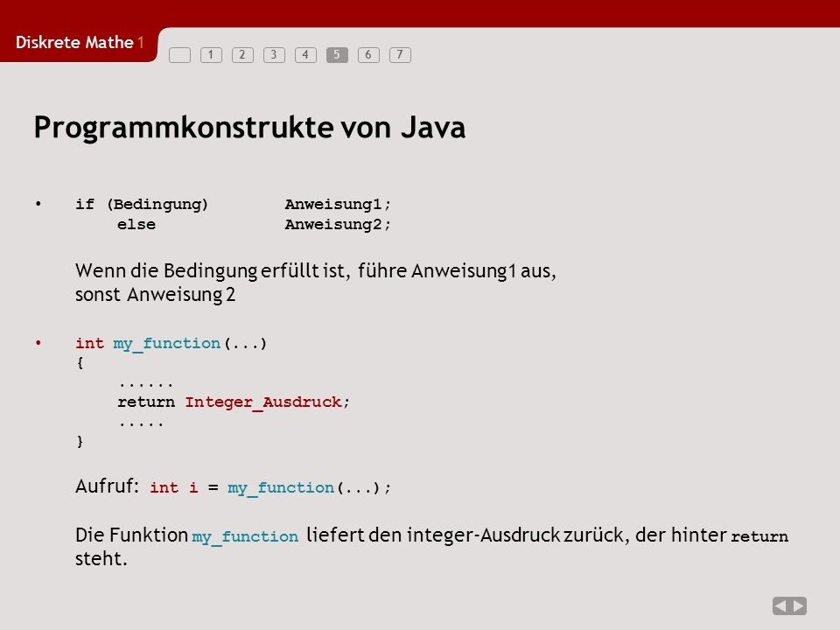840x630 pixels.
Task: Click 'Anweisung1;' in the code
Action: 338,205
